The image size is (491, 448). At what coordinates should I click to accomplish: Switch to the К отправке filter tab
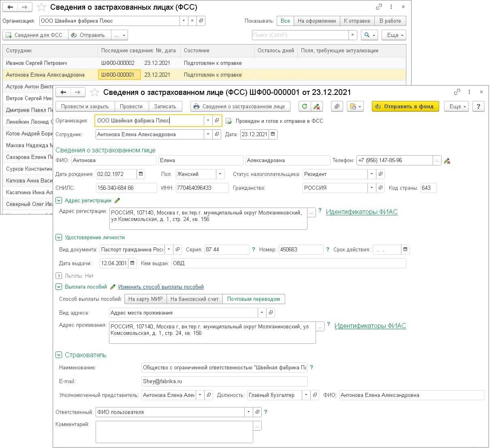pos(357,21)
